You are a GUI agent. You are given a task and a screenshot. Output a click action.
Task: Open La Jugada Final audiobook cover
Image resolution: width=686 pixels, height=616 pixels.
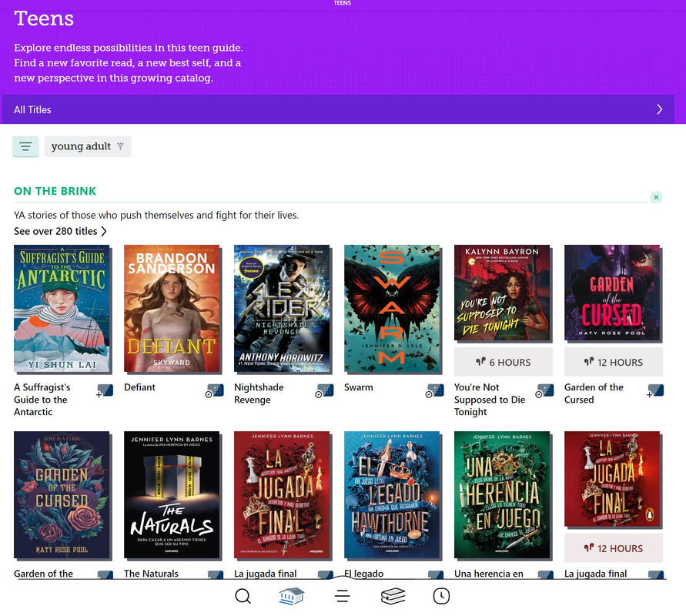tap(612, 479)
